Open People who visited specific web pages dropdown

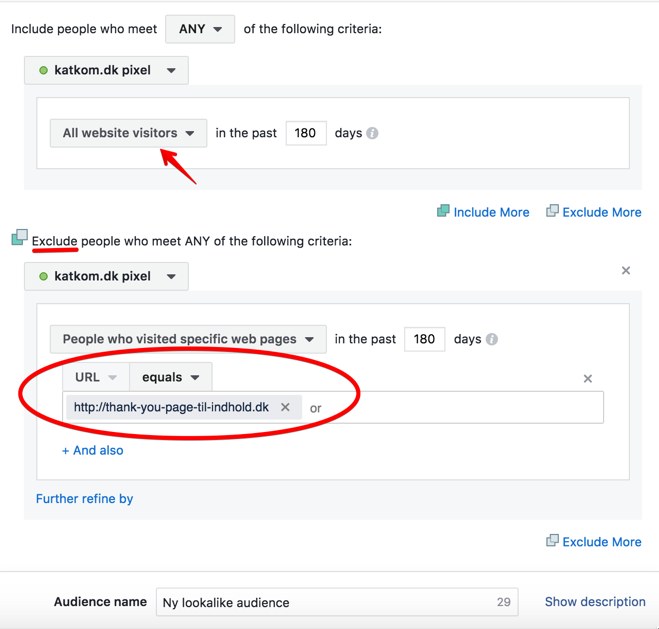click(x=188, y=339)
